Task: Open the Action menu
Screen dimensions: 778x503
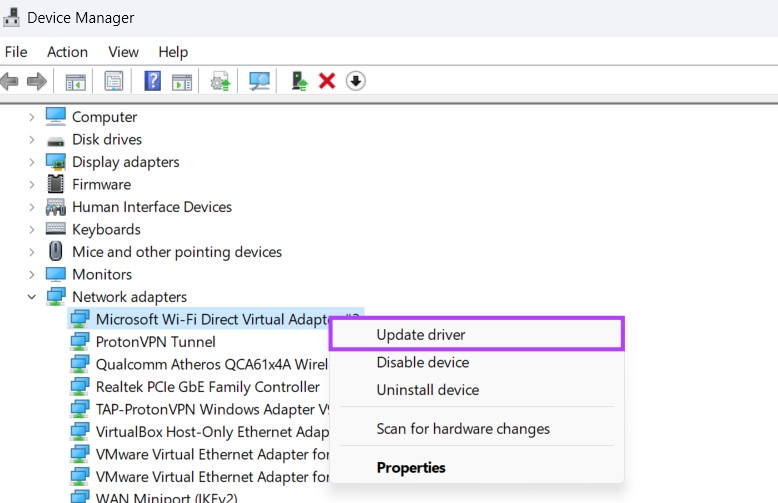Action: coord(67,52)
